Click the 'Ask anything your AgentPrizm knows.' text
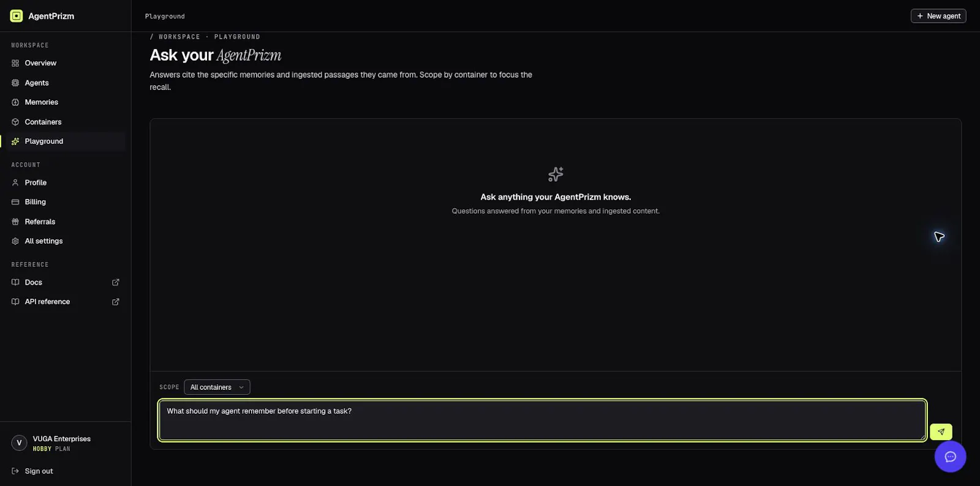This screenshot has width=980, height=486. click(x=556, y=197)
